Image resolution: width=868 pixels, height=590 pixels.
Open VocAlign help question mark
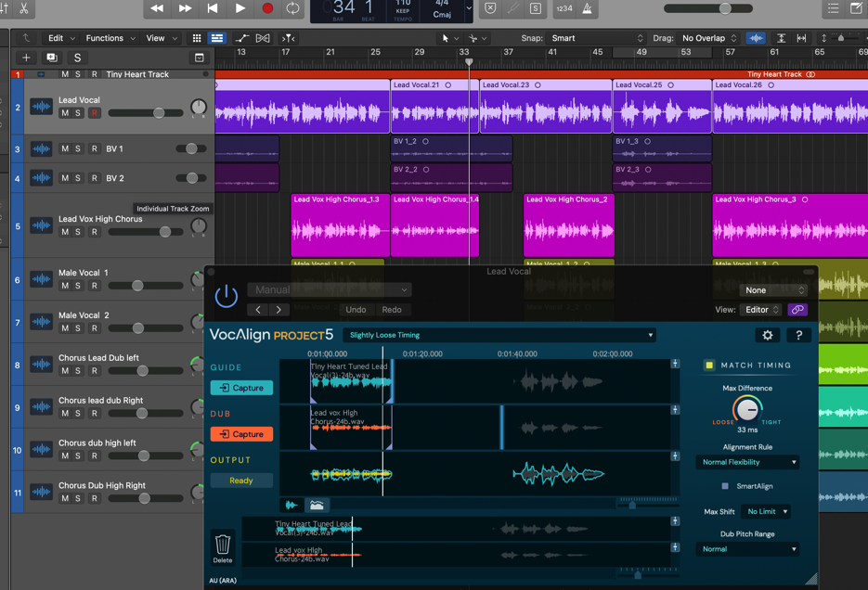(x=798, y=335)
